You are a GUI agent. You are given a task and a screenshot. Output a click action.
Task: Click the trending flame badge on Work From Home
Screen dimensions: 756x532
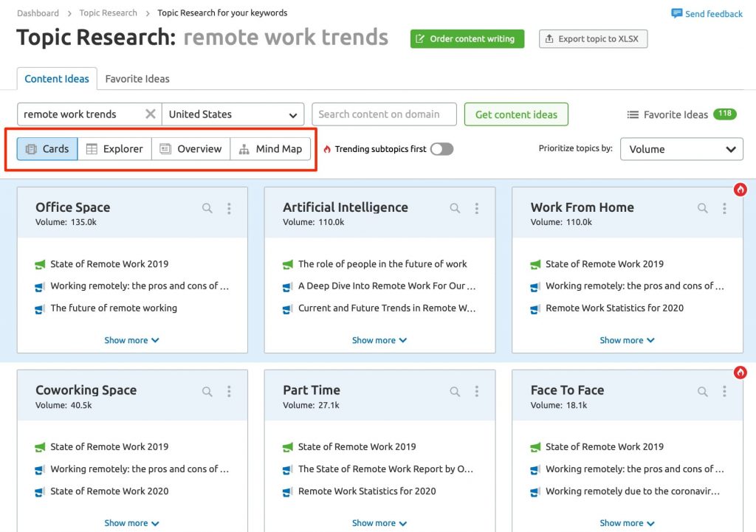coord(740,189)
